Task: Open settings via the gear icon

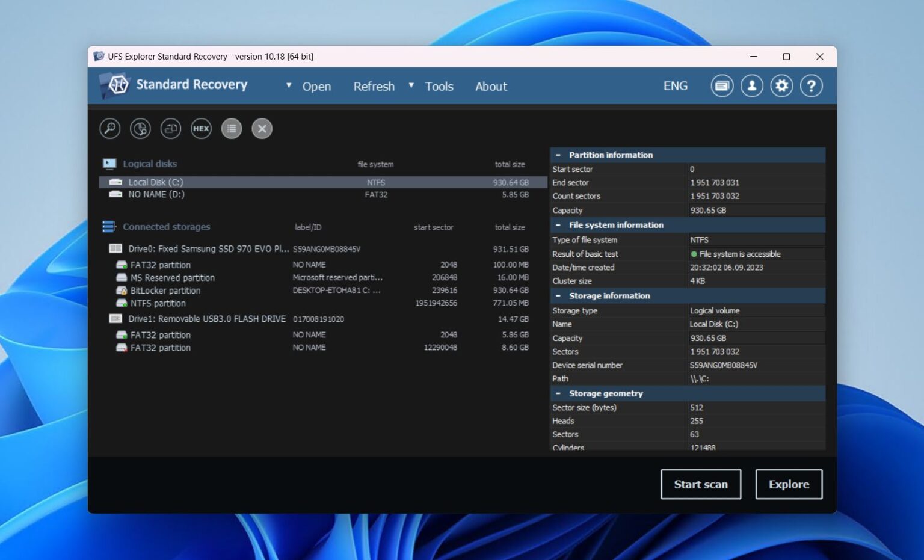Action: point(781,86)
